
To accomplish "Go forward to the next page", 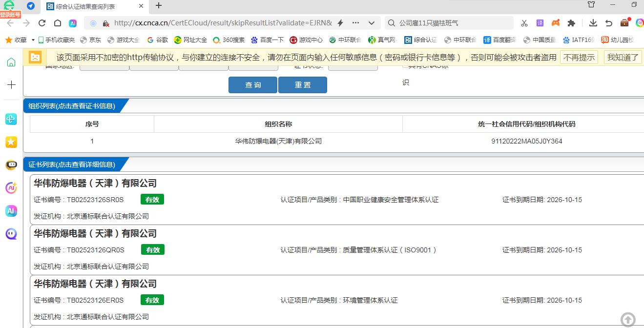I will [26, 23].
